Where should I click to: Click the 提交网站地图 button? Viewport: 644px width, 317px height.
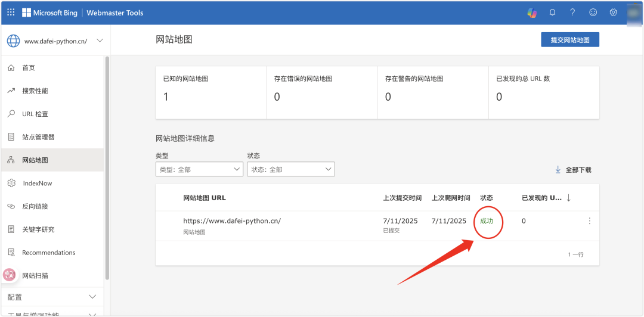pyautogui.click(x=570, y=40)
